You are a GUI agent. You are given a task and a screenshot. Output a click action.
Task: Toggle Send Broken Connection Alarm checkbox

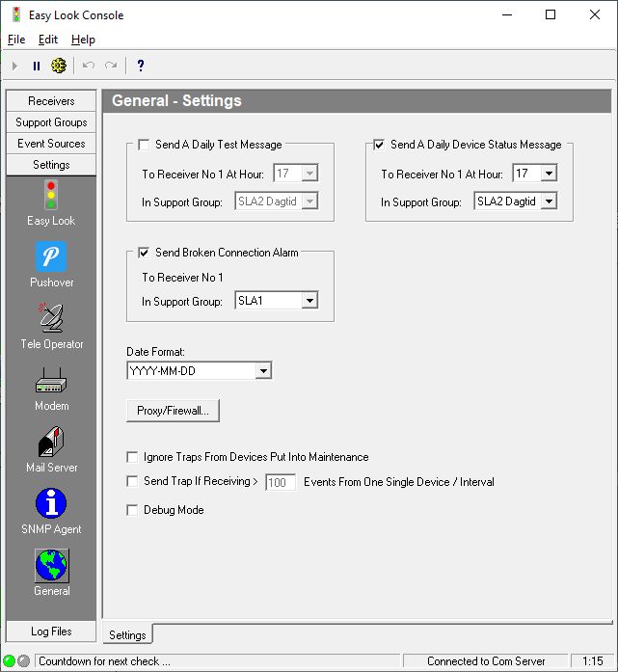144,253
